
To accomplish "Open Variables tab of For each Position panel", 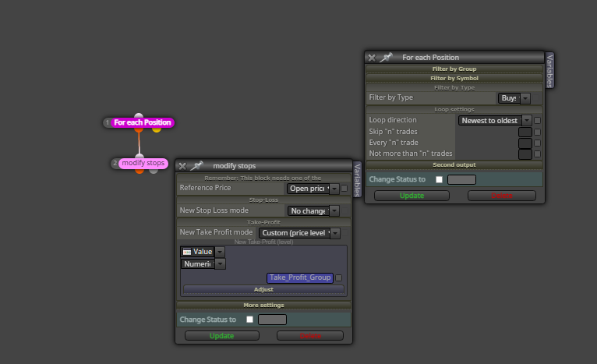I will [x=549, y=70].
